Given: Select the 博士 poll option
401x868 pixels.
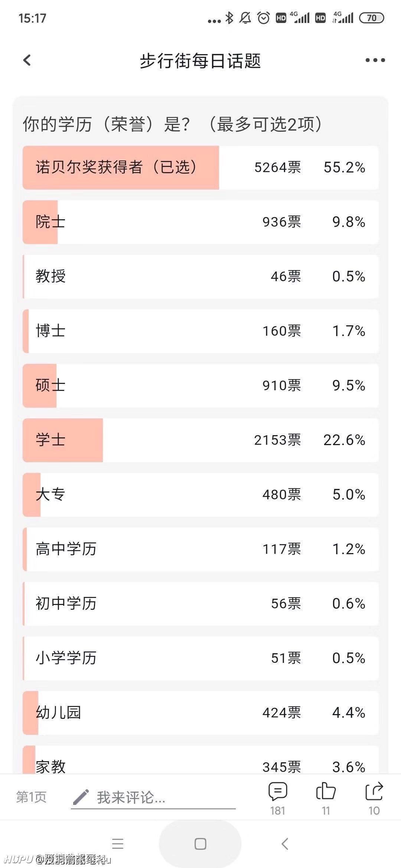Looking at the screenshot, I should pos(200,331).
